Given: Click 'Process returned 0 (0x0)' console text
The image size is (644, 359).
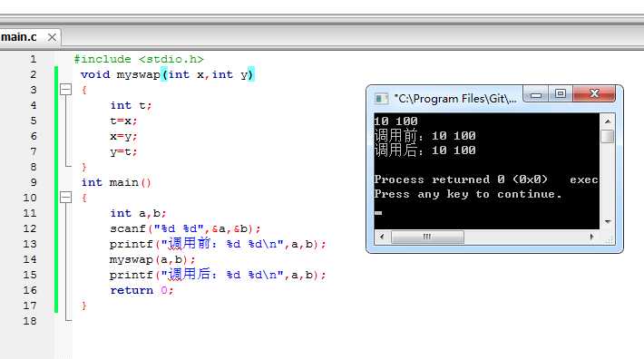Looking at the screenshot, I should click(x=461, y=179).
